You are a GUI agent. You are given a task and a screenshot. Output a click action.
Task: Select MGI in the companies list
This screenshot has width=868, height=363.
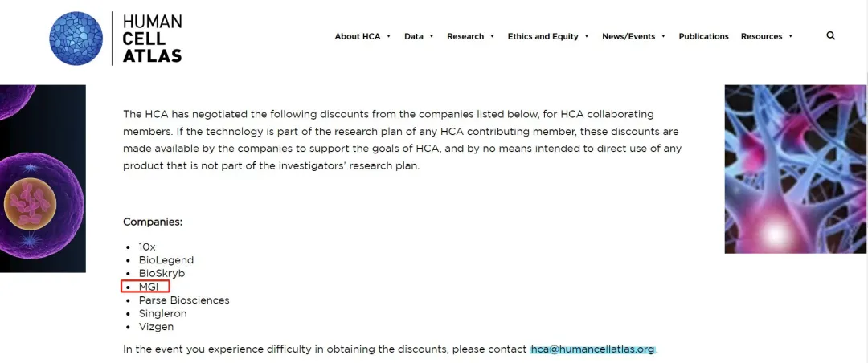[149, 287]
